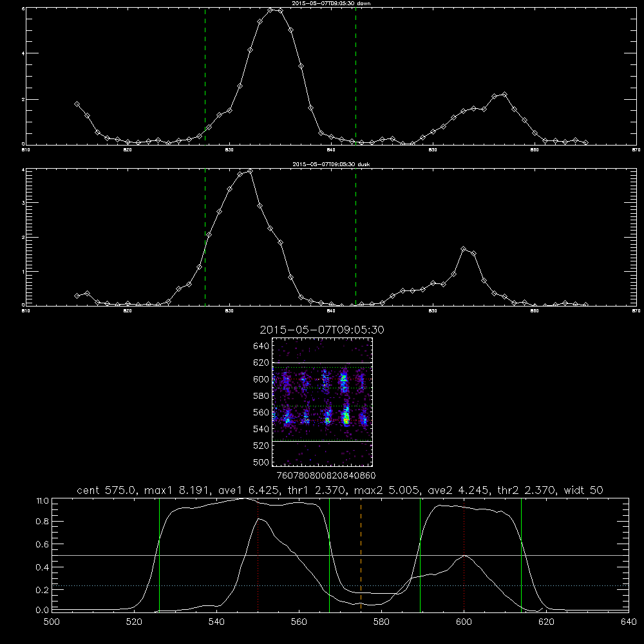Click the dotted horizontal threshold line near 0.23
This screenshot has height=644, width=644.
tap(340, 585)
